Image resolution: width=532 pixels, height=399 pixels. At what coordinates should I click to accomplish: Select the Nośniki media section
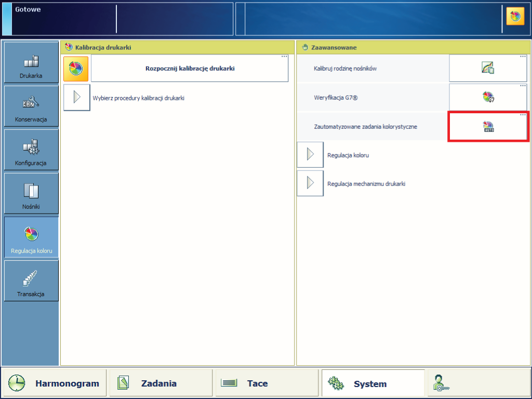click(x=31, y=194)
